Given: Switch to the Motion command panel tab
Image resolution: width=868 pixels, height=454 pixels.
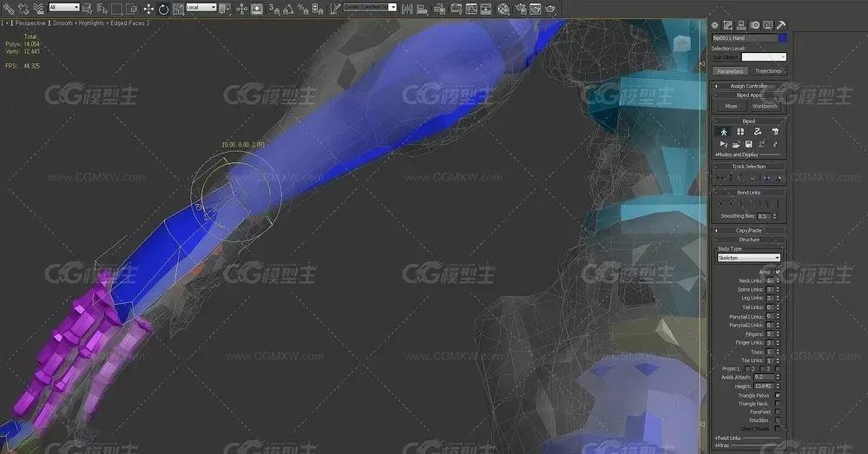Looking at the screenshot, I should point(755,25).
